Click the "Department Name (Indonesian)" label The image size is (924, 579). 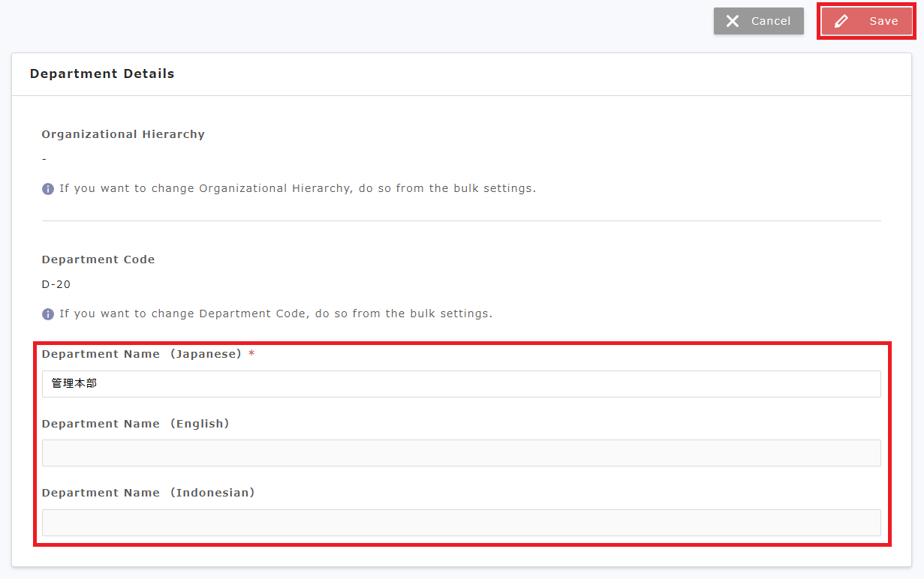coord(148,493)
